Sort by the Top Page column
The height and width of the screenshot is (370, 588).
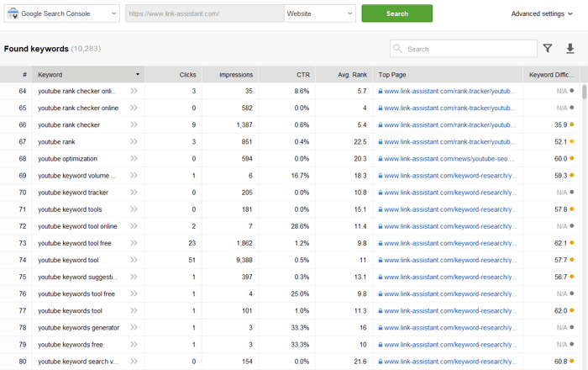pos(448,75)
